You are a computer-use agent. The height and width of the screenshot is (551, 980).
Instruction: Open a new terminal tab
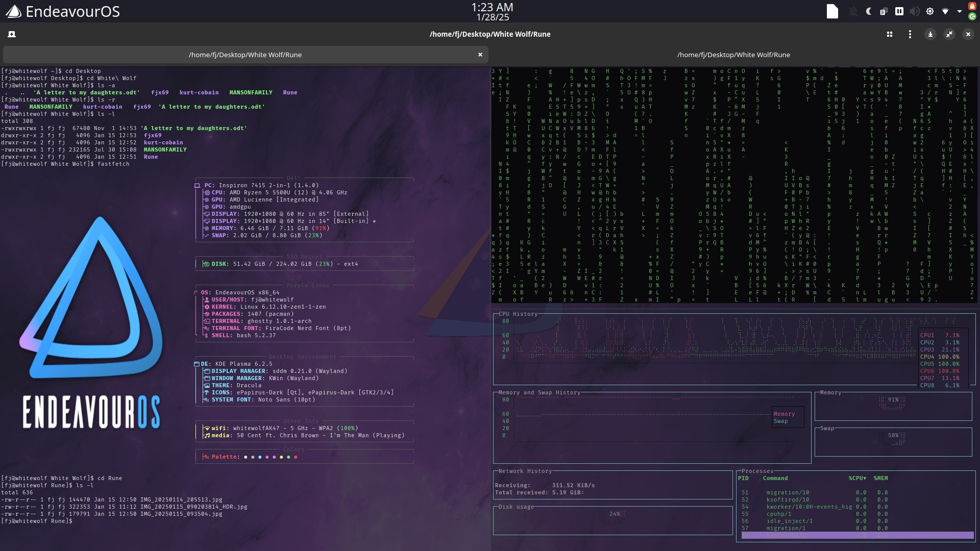click(12, 34)
